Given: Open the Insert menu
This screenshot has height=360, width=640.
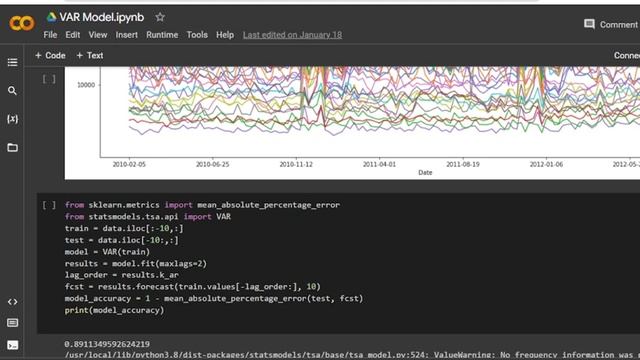Looking at the screenshot, I should tap(127, 35).
